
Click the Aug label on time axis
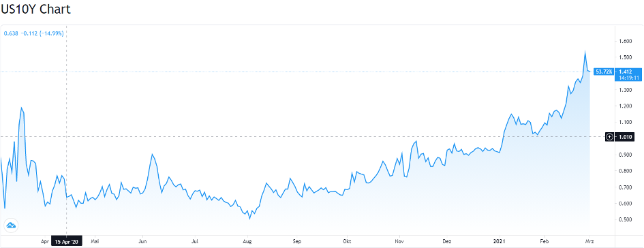coord(247,241)
